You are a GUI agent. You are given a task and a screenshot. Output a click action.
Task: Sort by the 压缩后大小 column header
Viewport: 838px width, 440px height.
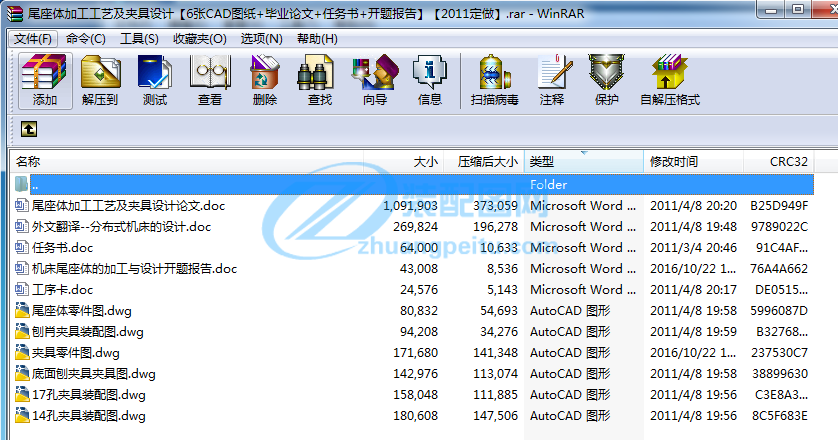(484, 161)
